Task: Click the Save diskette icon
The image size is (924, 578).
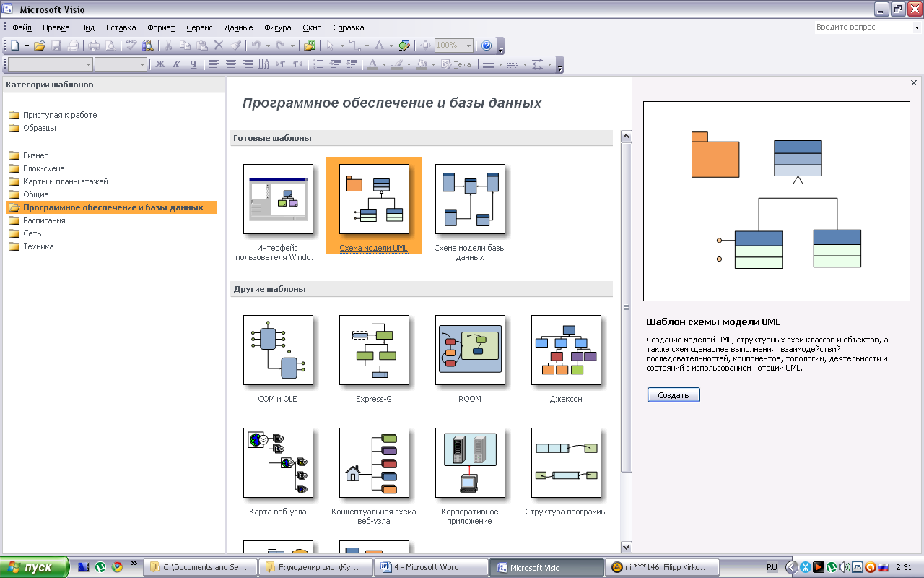Action: point(56,46)
